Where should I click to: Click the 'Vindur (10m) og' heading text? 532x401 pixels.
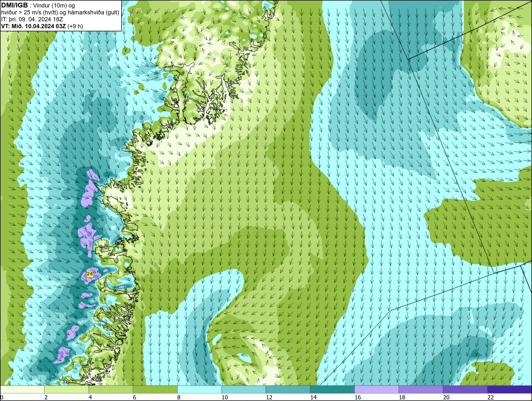54,5
